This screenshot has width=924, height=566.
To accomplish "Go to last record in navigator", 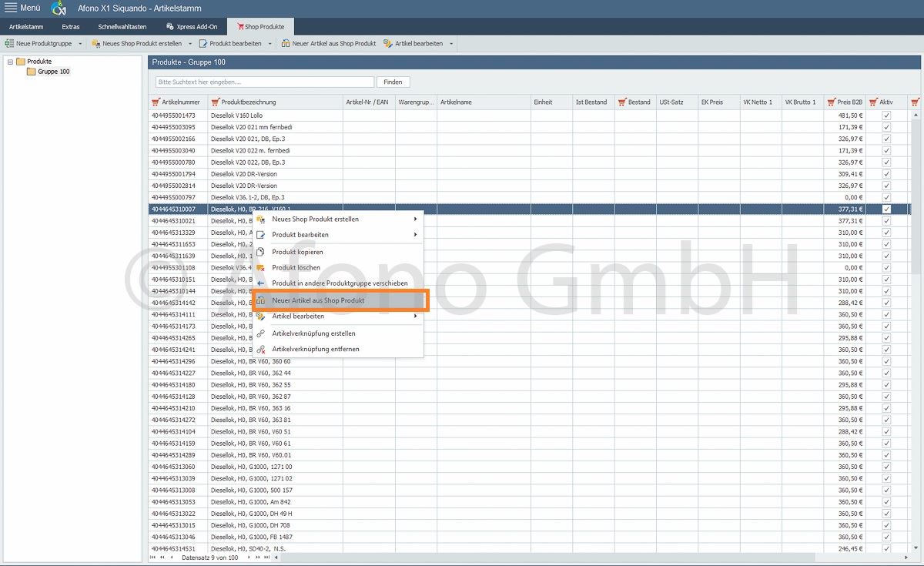I will (x=267, y=557).
